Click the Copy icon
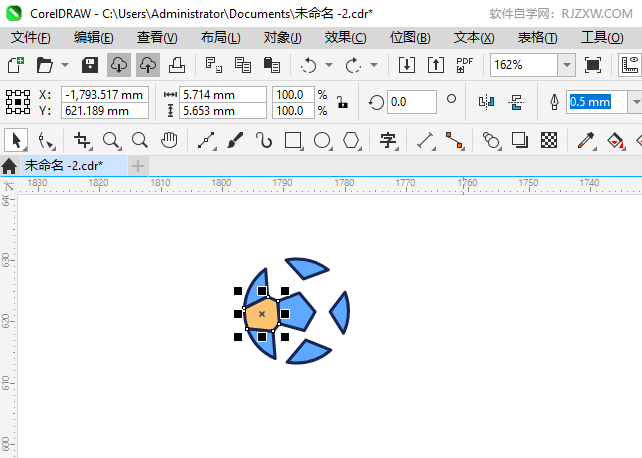Screen dimensions: 642x458 click(x=242, y=65)
